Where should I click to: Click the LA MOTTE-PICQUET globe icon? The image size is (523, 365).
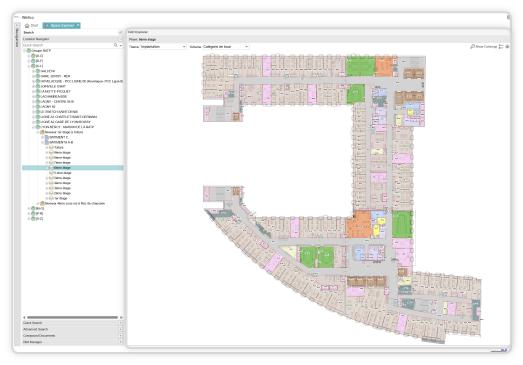(x=38, y=91)
